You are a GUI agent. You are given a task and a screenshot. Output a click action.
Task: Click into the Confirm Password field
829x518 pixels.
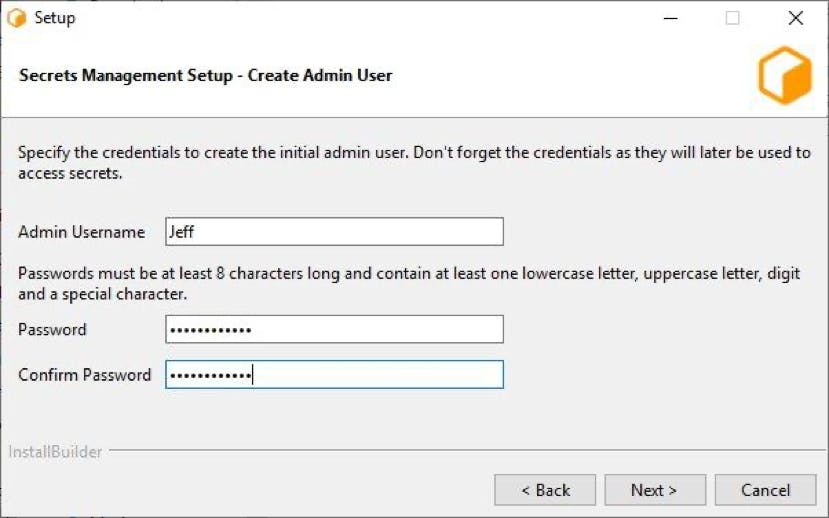[x=334, y=375]
